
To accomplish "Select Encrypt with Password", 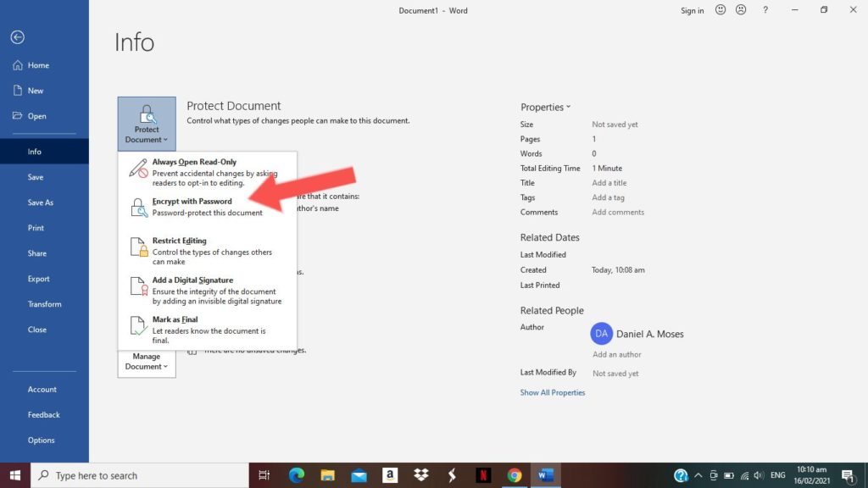I will coord(208,207).
